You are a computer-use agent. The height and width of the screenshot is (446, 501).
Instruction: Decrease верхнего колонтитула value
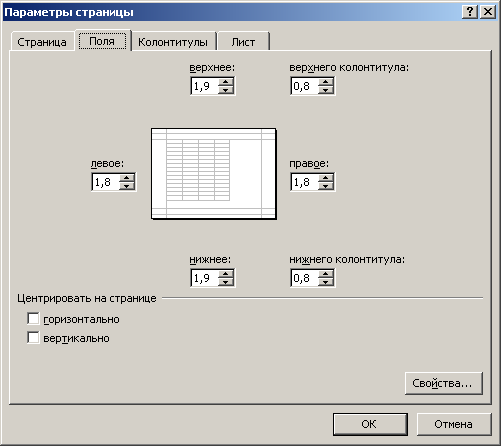[326, 90]
